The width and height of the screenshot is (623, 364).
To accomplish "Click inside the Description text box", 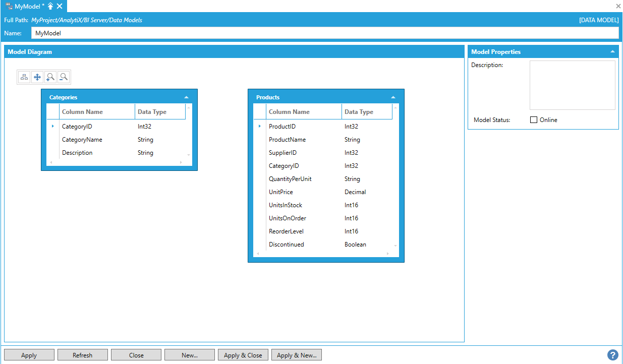I will point(572,85).
